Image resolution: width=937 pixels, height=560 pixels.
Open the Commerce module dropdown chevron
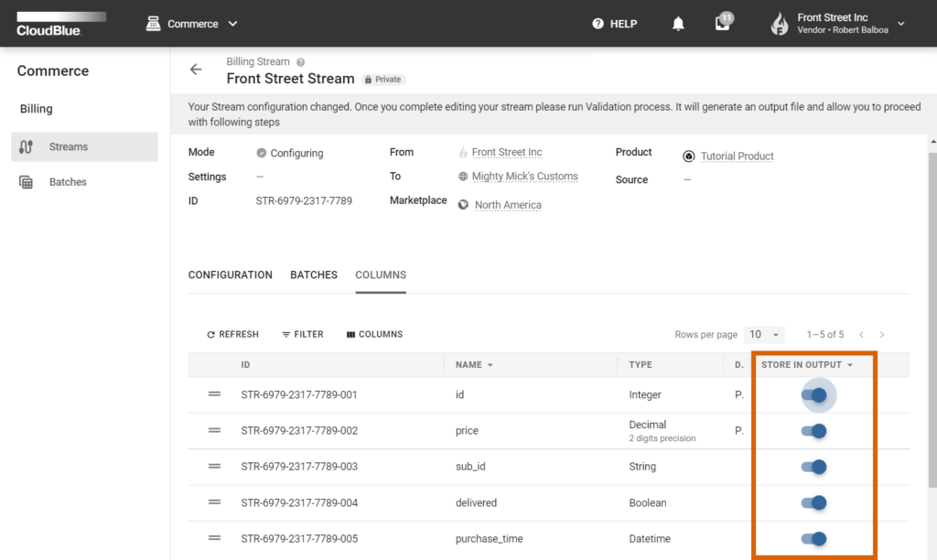click(233, 24)
